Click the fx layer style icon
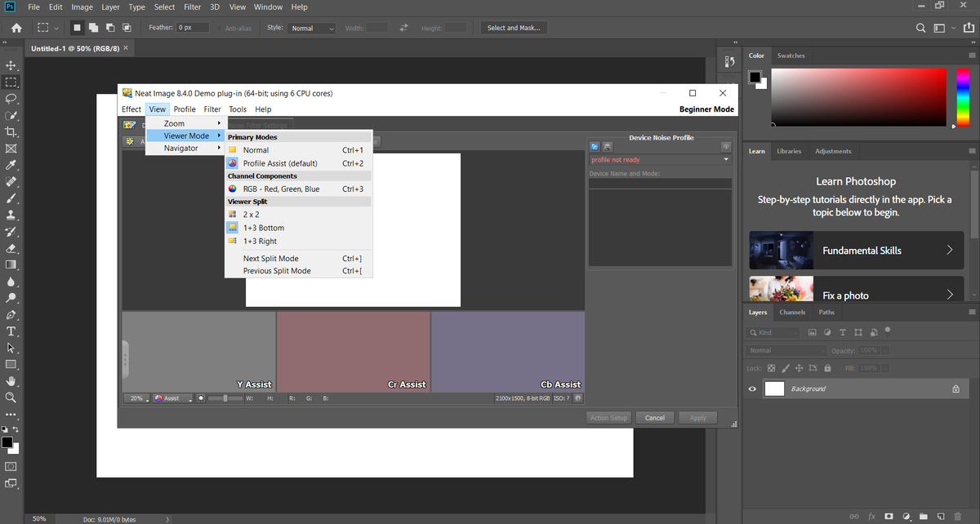Screen dimensions: 980x524 [871, 516]
